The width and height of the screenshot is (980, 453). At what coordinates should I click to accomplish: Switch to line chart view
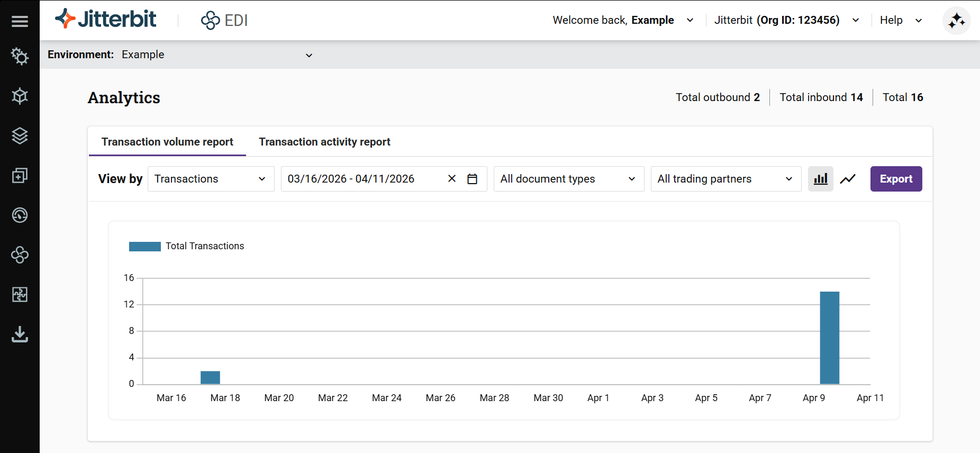tap(848, 179)
